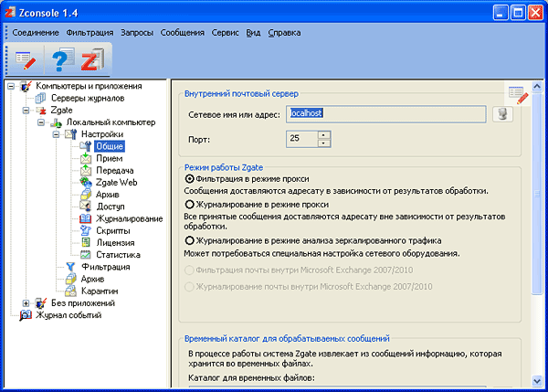Open the Соединение menu
The width and height of the screenshot is (548, 392).
[36, 33]
